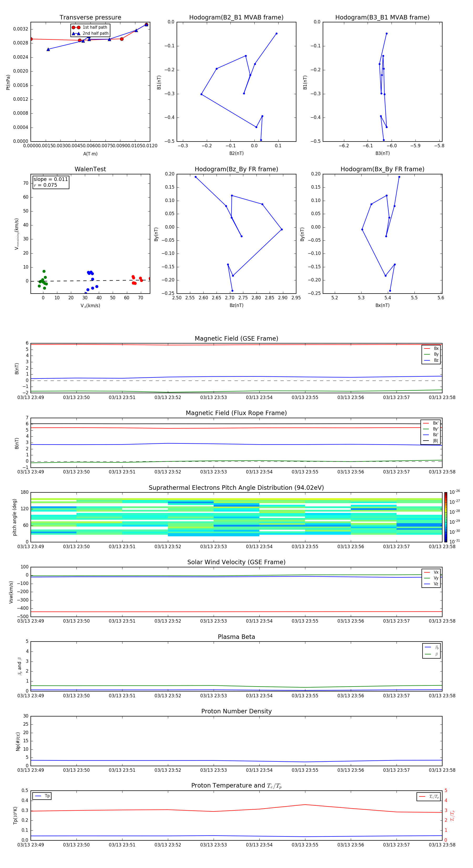Click the Bx legend entry in the GSE magnetic field plot
The height and width of the screenshot is (868, 473).
pyautogui.click(x=431, y=349)
